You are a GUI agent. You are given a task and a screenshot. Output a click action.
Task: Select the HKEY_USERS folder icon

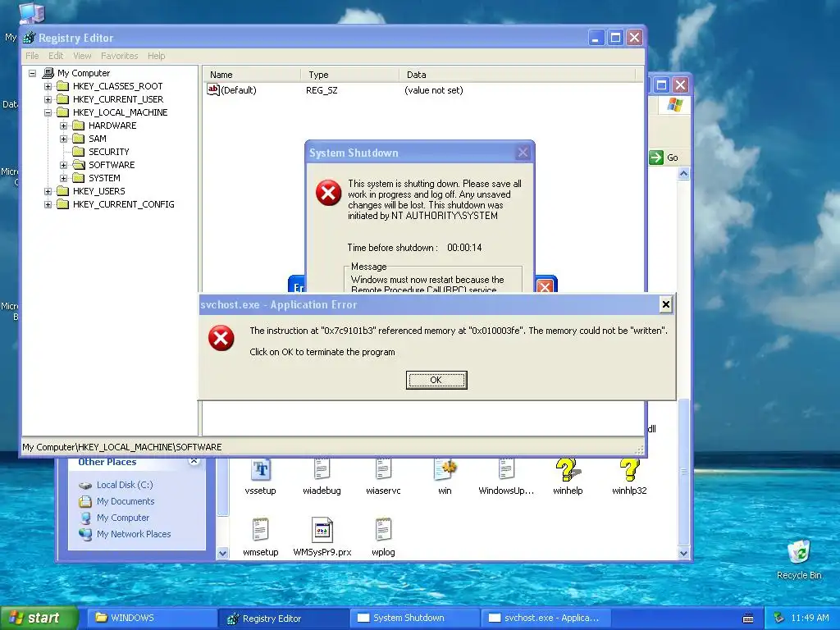pyautogui.click(x=62, y=190)
